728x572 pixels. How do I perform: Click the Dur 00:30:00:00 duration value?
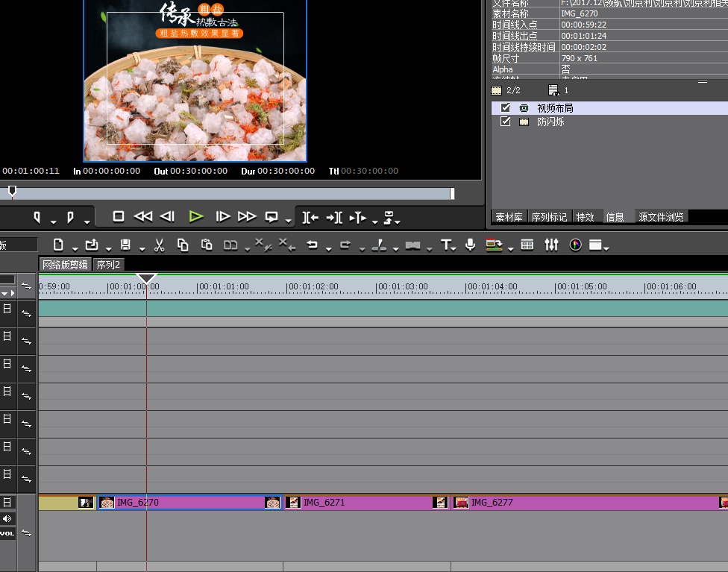(286, 171)
